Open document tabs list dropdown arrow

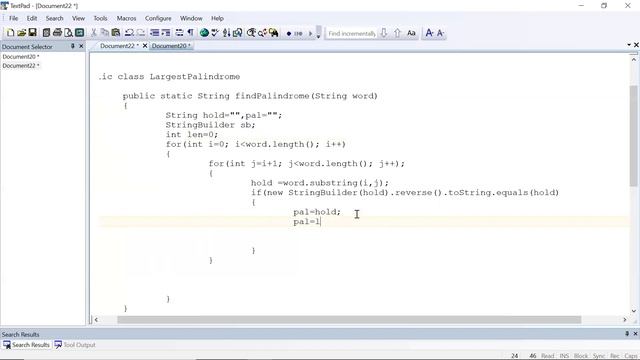629,45
